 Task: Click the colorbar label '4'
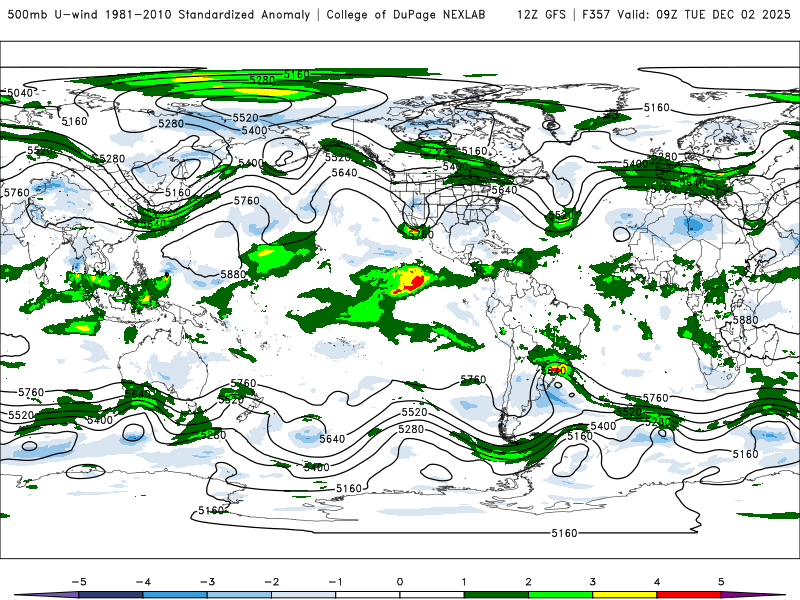[x=657, y=582]
